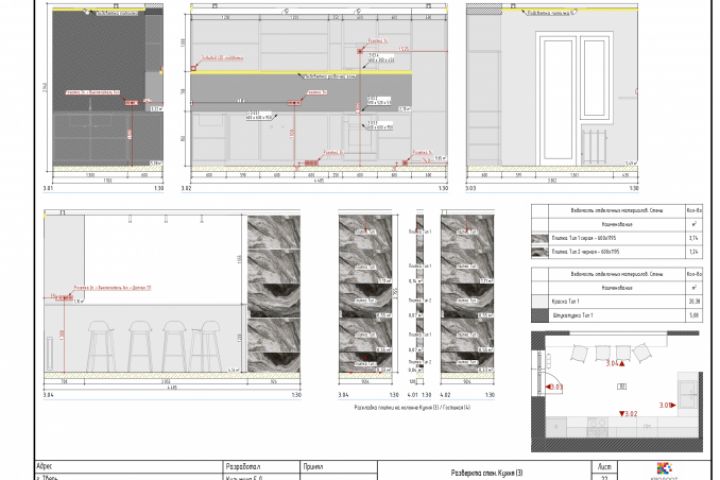Image resolution: width=720 pixels, height=480 pixels.
Task: Click the 'Плитка Тип 1 серая' table row
Action: [x=617, y=238]
